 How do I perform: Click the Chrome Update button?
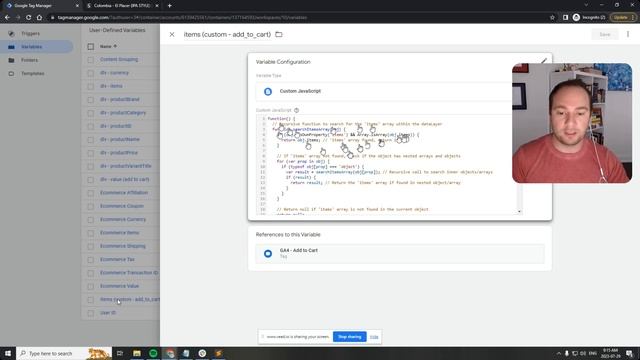tap(623, 18)
